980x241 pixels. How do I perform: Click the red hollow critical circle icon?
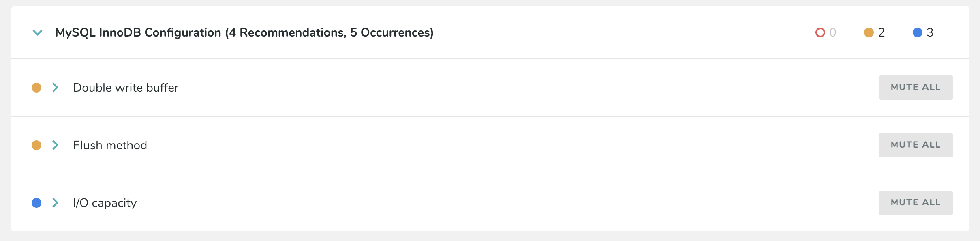click(820, 32)
